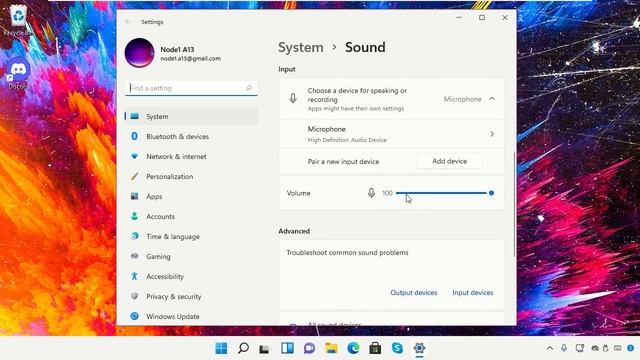Open Output devices troubleshooter link
Screen dimensions: 640x360
click(413, 293)
